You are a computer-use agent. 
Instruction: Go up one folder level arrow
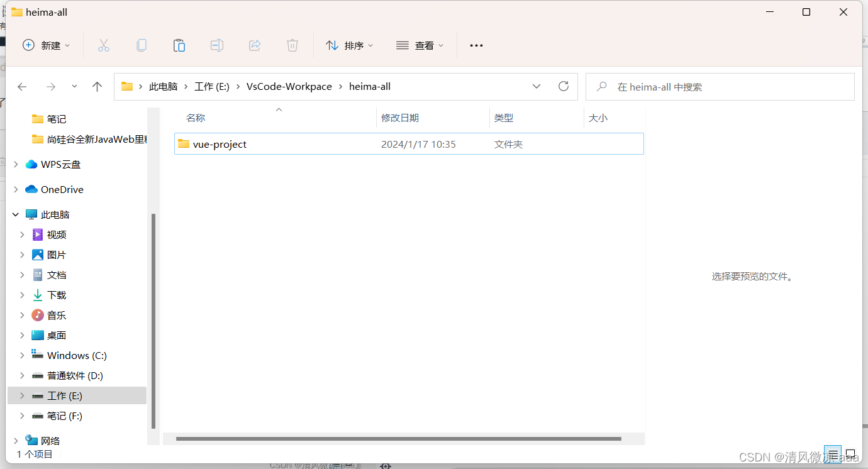pos(97,87)
